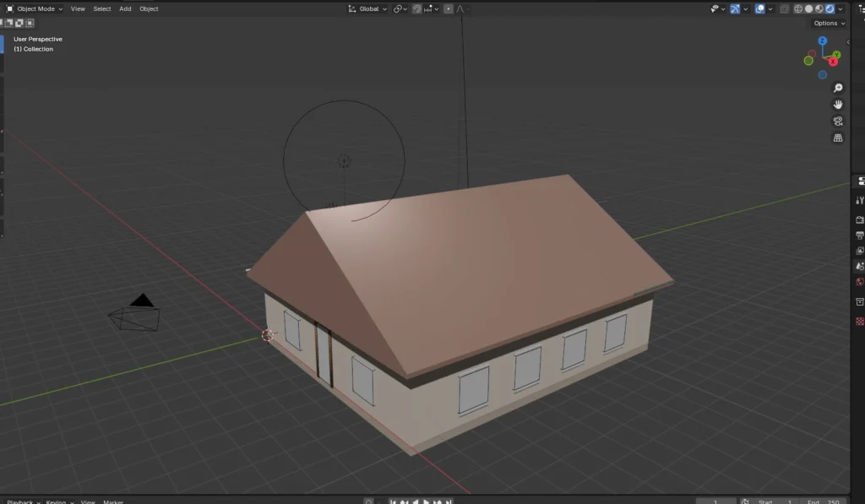Screen dimensions: 865x504
Task: Toggle show gizmo button
Action: (x=735, y=8)
